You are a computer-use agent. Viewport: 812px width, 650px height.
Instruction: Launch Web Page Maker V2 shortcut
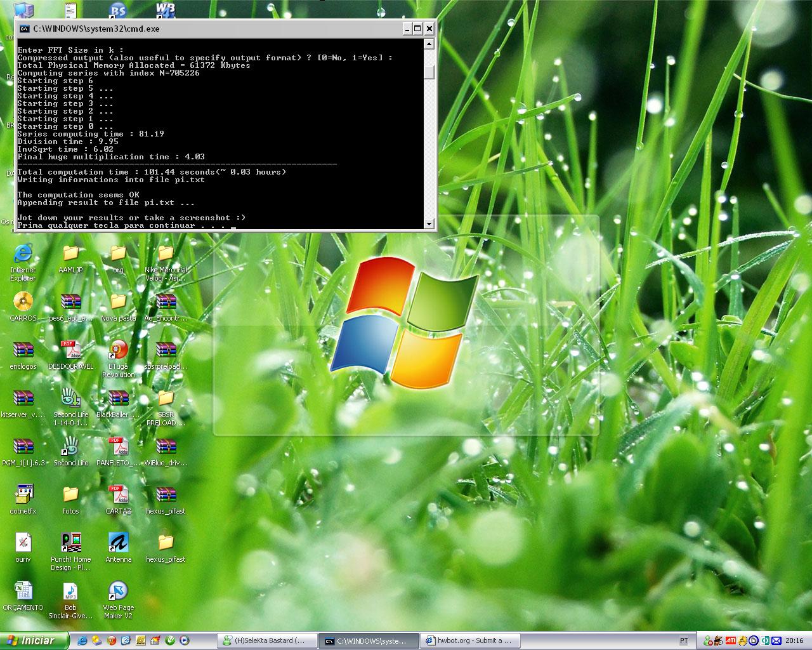pos(118,591)
